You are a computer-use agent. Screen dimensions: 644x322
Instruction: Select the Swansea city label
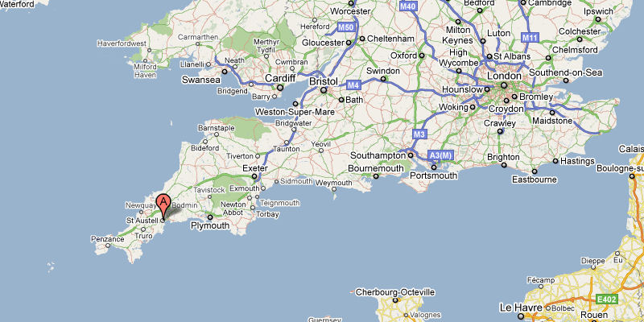pyautogui.click(x=201, y=80)
